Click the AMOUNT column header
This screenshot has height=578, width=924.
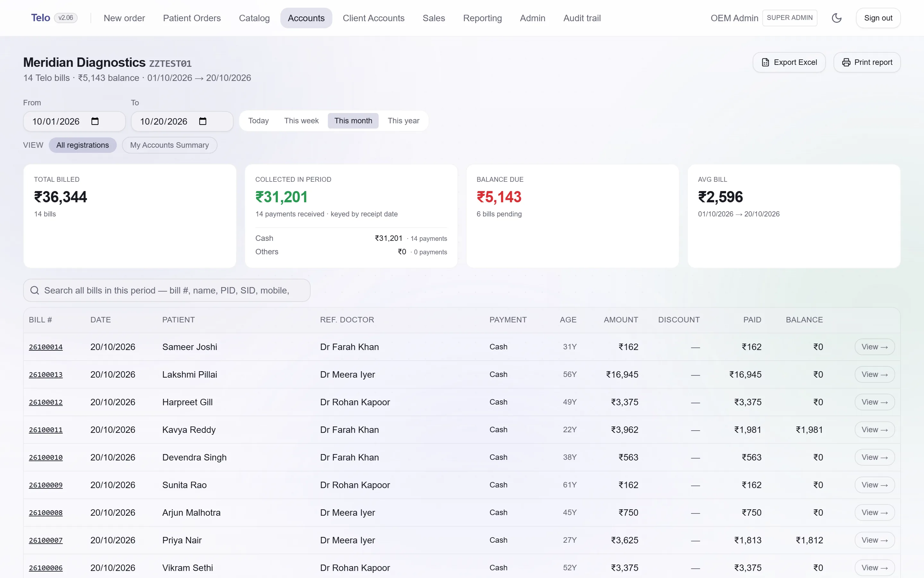621,320
